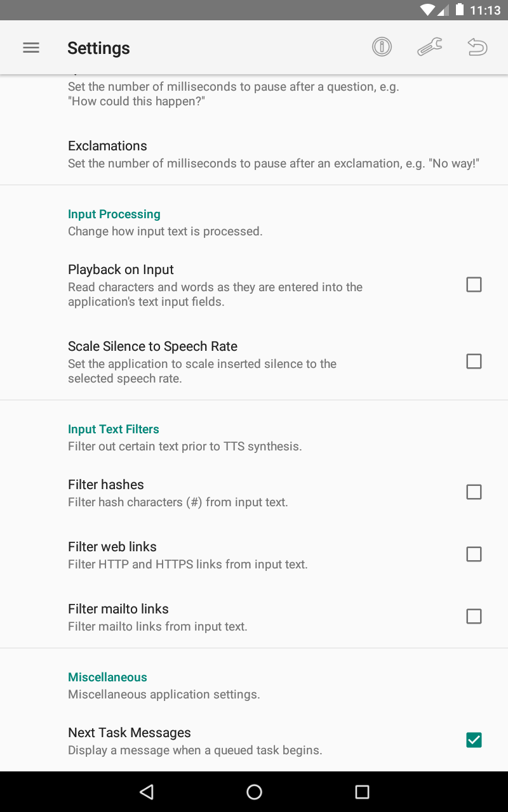Enable the Filter mailto links checkbox
Viewport: 508px width, 812px height.
474,617
